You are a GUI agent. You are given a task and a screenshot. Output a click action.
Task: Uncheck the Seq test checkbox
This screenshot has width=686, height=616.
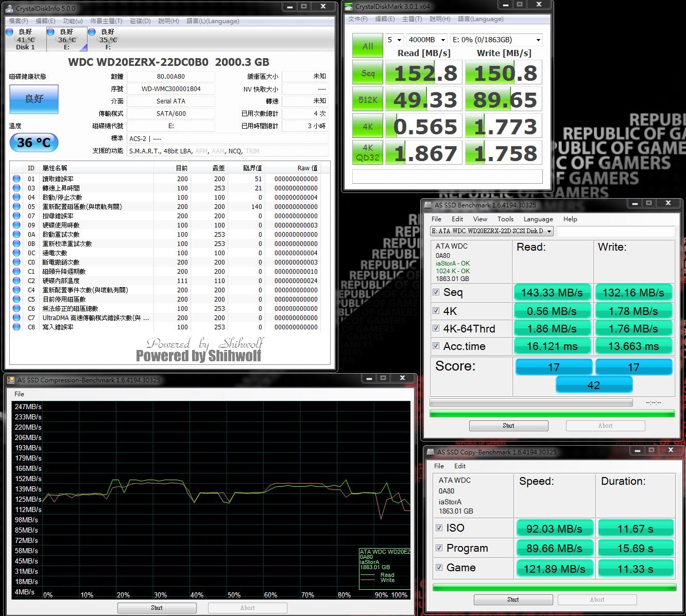pos(436,292)
